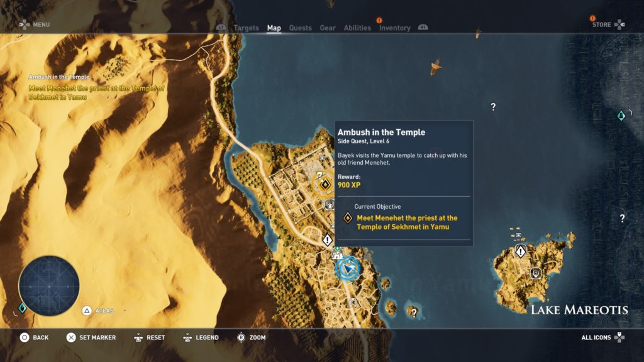
Task: Select the ship icon on the lake
Action: click(x=436, y=67)
